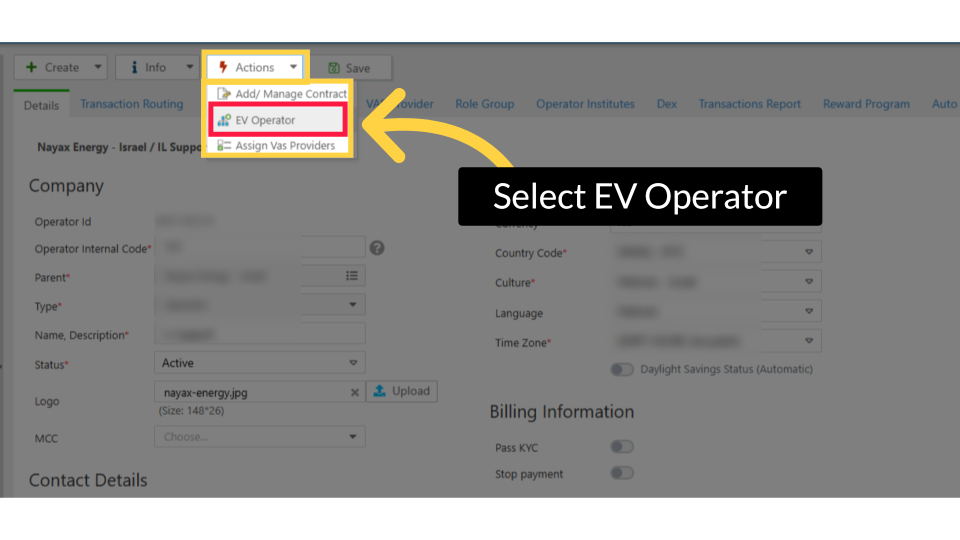
Task: Select Assign Vas Providers menu item
Action: click(284, 146)
